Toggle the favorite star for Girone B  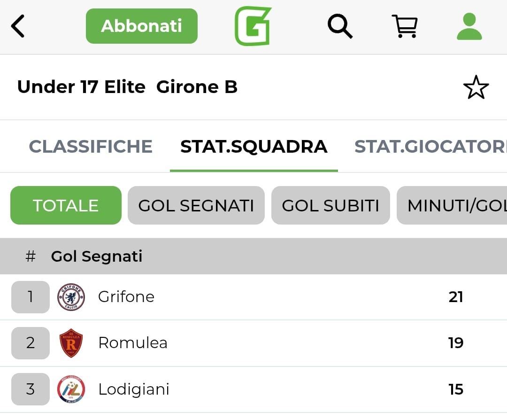click(476, 87)
